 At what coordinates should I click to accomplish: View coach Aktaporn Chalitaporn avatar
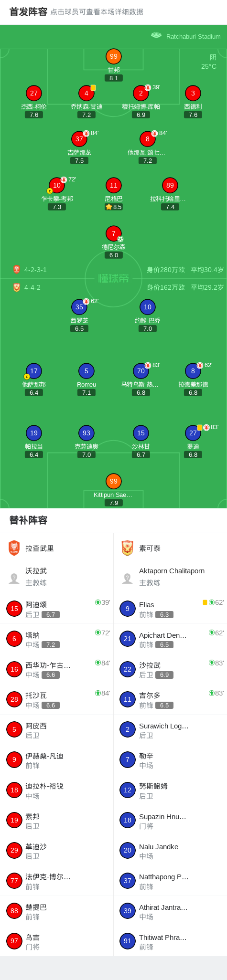127,579
